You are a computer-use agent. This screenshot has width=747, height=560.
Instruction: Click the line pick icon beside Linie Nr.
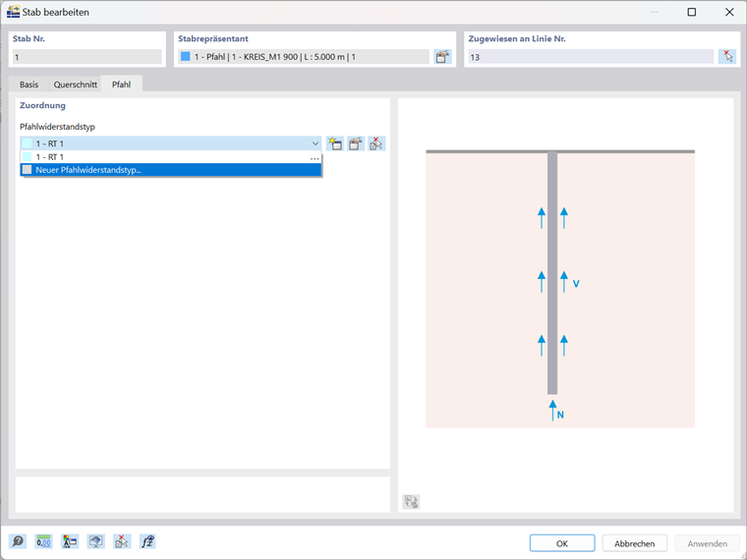tap(727, 57)
